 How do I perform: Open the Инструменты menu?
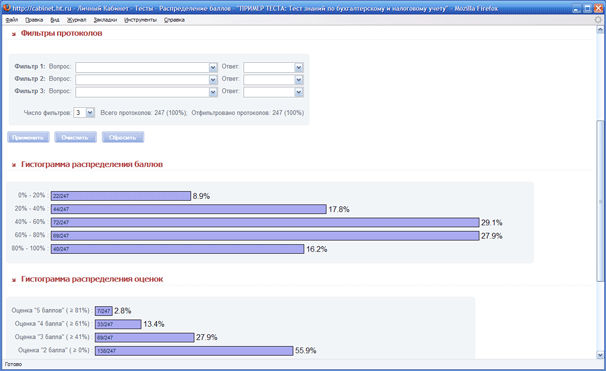pyautogui.click(x=140, y=20)
